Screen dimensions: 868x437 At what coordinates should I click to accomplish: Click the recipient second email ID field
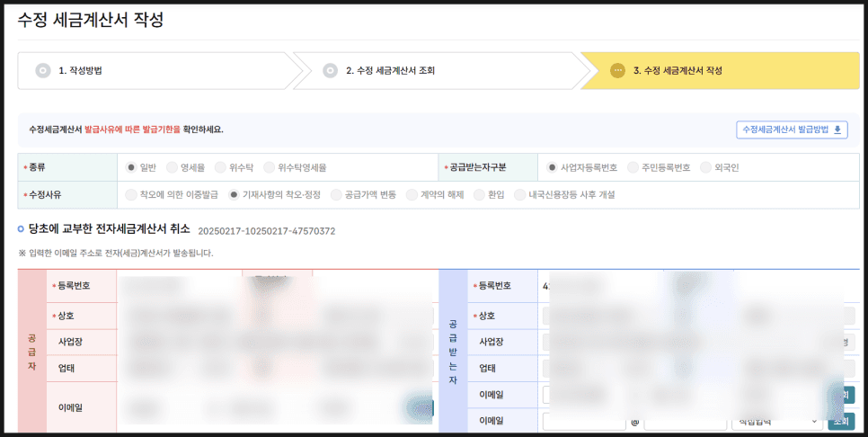(585, 422)
